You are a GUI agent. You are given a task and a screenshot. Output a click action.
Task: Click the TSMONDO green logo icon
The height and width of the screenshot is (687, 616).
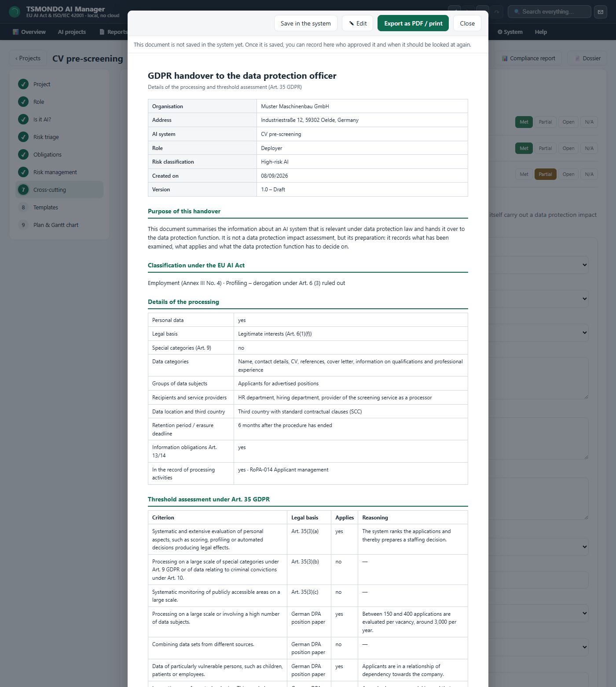click(15, 12)
